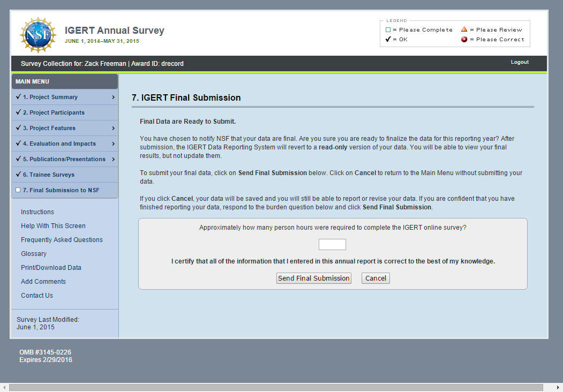The image size is (563, 392).
Task: Click the horizontal scrollbar right arrow
Action: (x=558, y=387)
